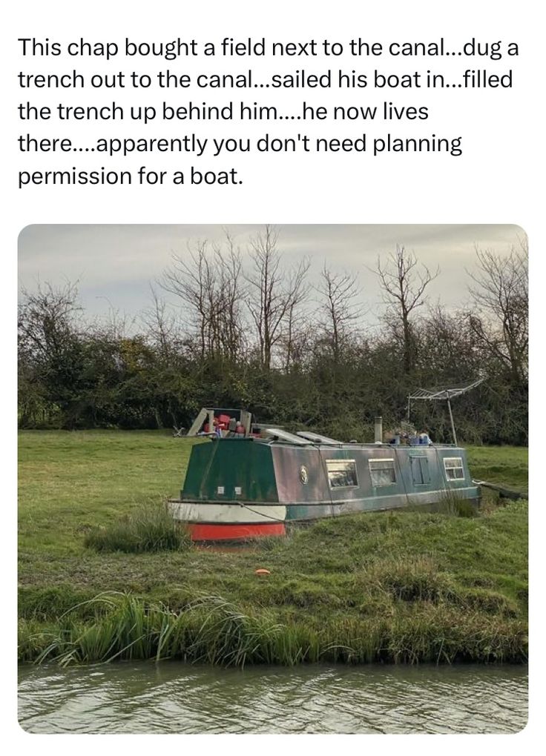The height and width of the screenshot is (756, 546).
Task: Click the orange object lying on the grass
Action: (x=263, y=572)
